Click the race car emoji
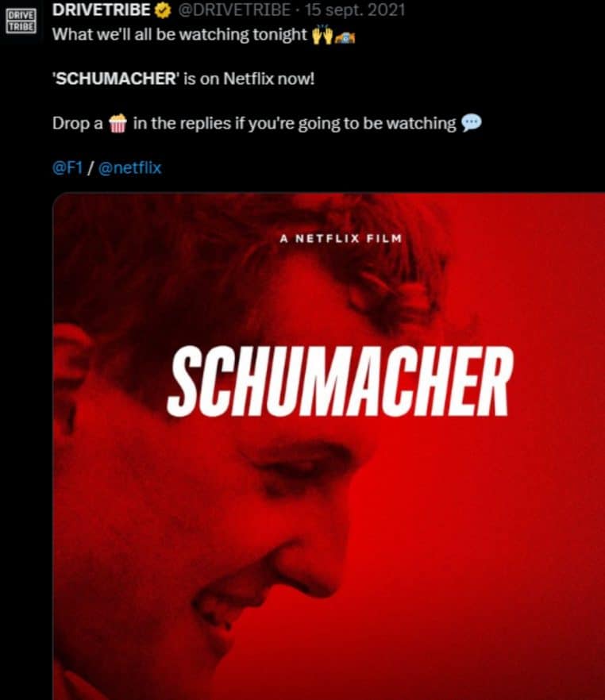The height and width of the screenshot is (700, 605). [345, 38]
